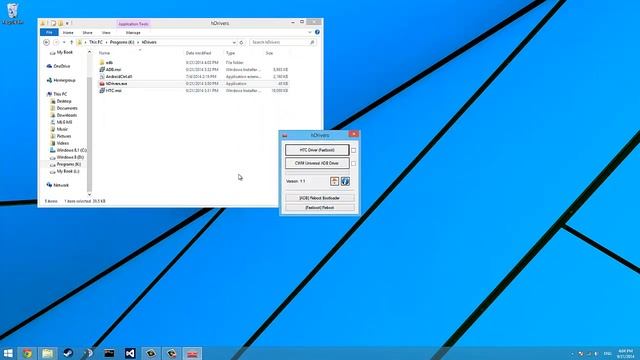Viewport: 640px width, 360px height.
Task: Sort files by the Type column
Action: tap(230, 53)
